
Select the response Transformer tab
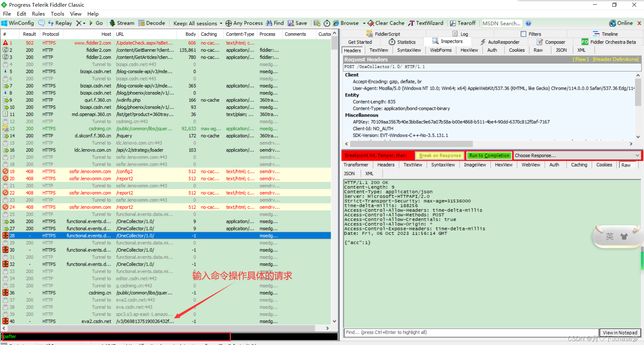[x=356, y=165]
